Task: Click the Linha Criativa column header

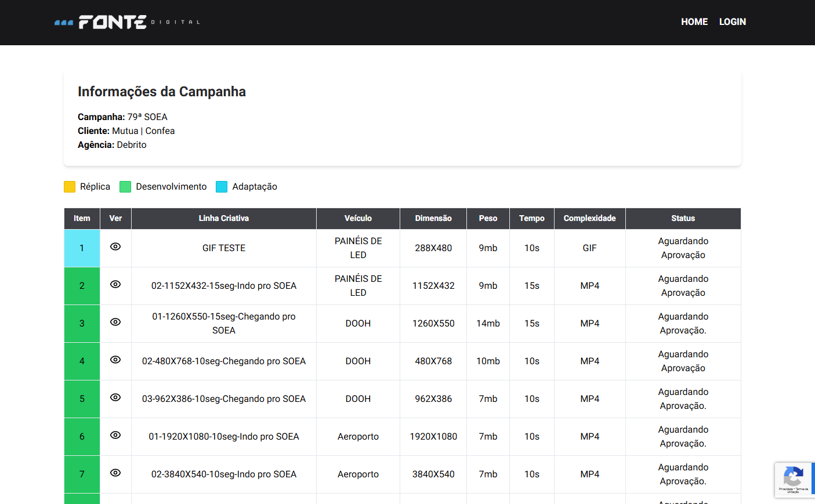Action: [x=223, y=219]
